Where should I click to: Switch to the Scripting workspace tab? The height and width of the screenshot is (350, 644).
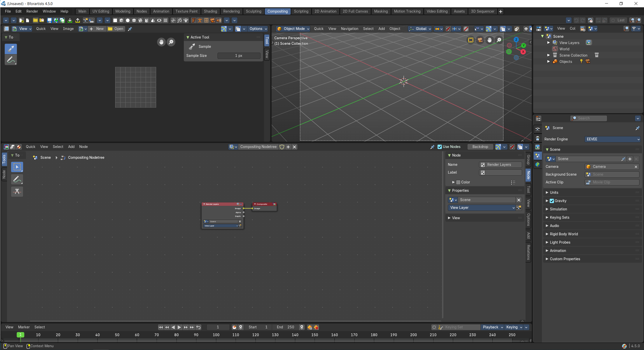[x=301, y=11]
